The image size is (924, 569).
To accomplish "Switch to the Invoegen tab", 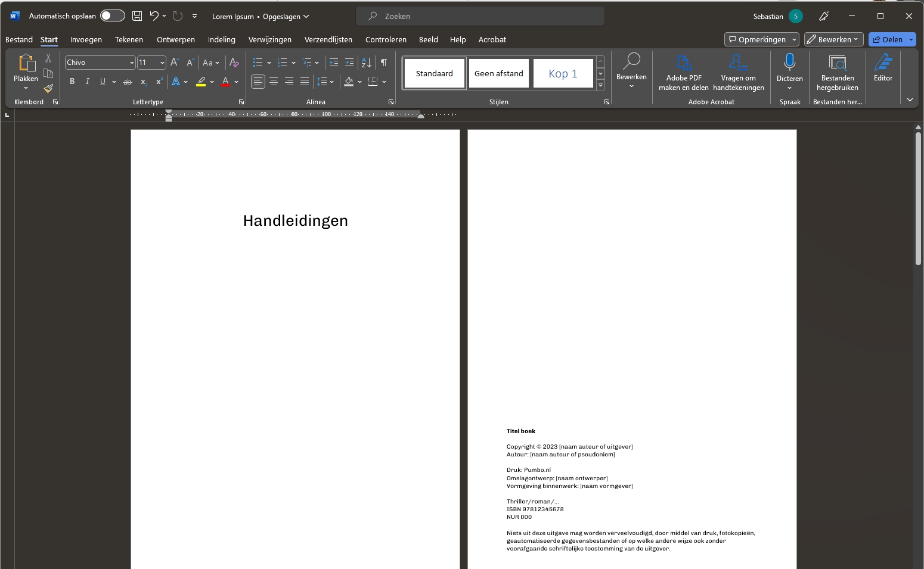I will click(86, 39).
